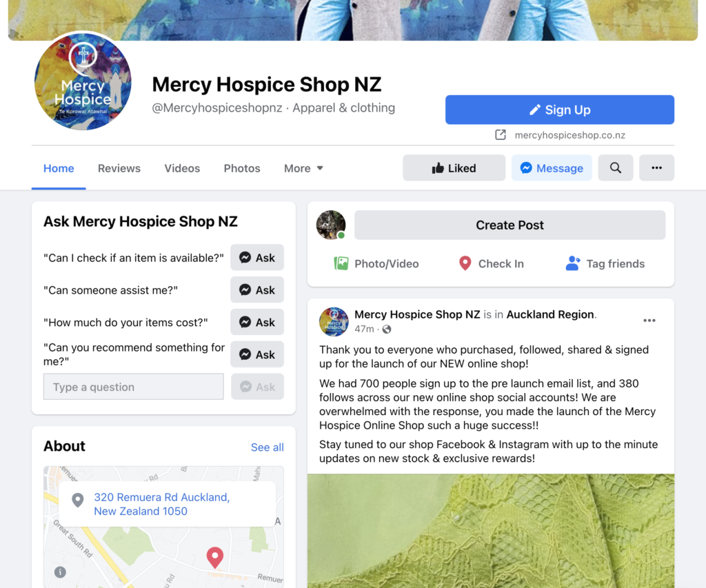Click the post options ellipsis icon
This screenshot has height=588, width=706.
pyautogui.click(x=649, y=321)
